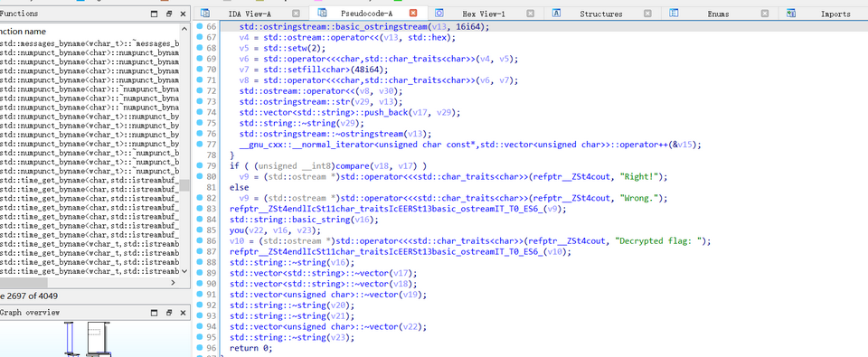Maximize the Graph overview panel
Image resolution: width=868 pixels, height=357 pixels.
tap(155, 313)
